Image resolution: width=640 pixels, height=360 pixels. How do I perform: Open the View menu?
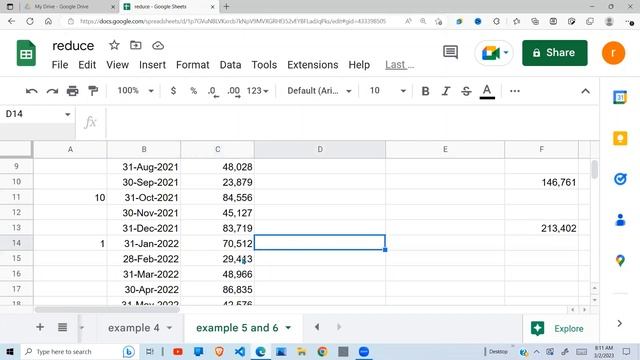click(x=118, y=65)
